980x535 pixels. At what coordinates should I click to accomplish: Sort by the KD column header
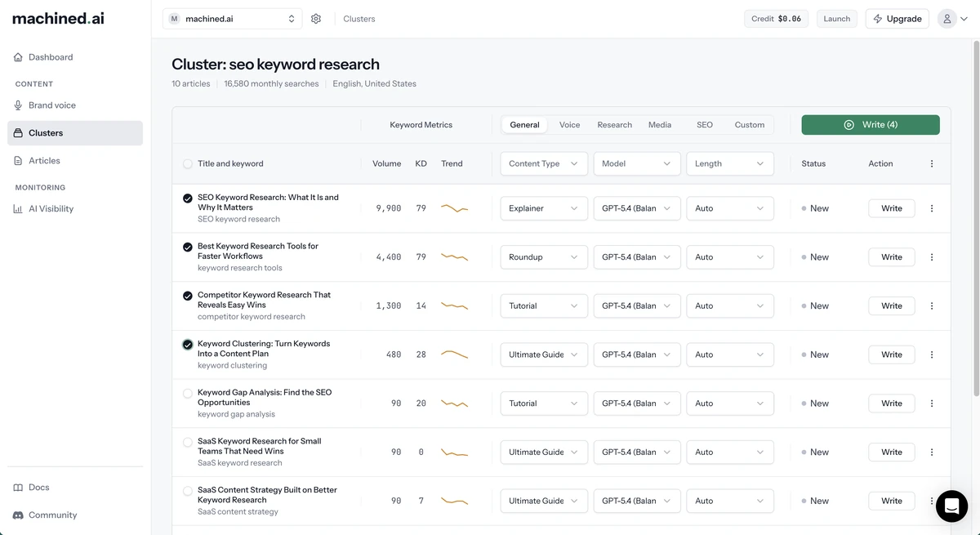(421, 163)
